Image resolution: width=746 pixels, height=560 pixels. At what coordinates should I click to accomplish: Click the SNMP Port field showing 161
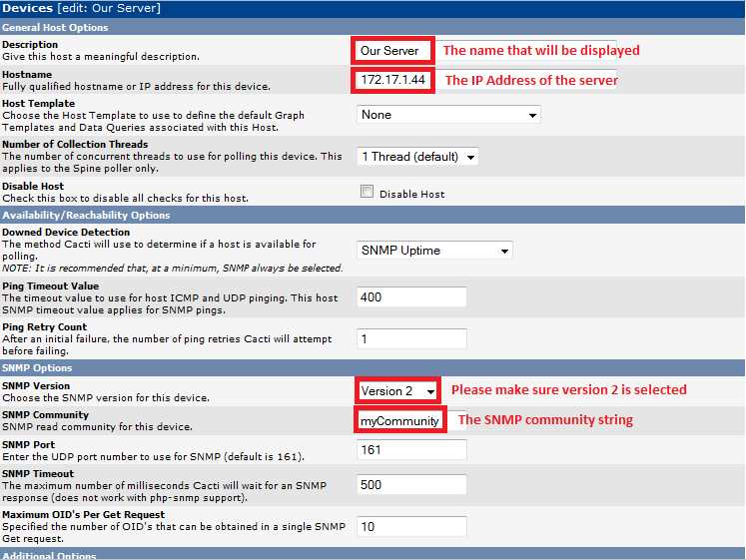pos(411,450)
